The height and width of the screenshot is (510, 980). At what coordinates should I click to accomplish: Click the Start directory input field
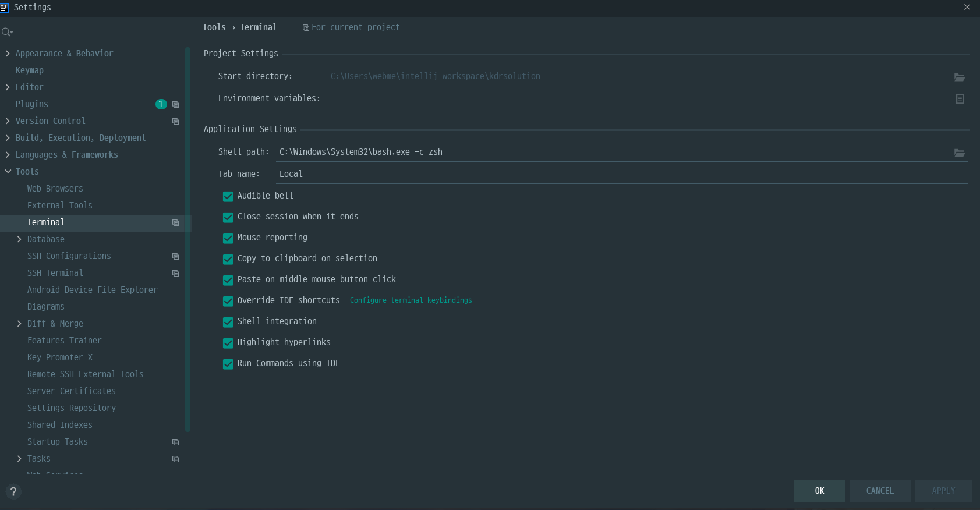(x=639, y=76)
